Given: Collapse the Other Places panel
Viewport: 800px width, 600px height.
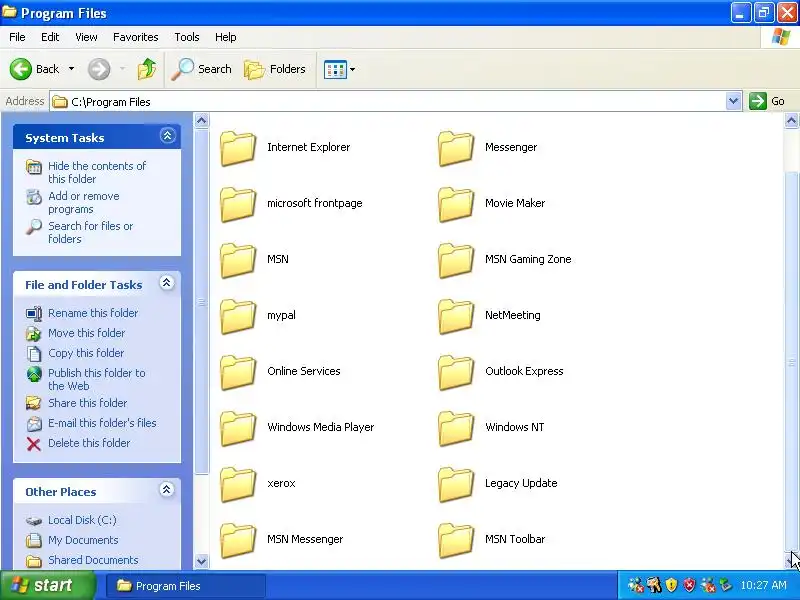Looking at the screenshot, I should [166, 490].
